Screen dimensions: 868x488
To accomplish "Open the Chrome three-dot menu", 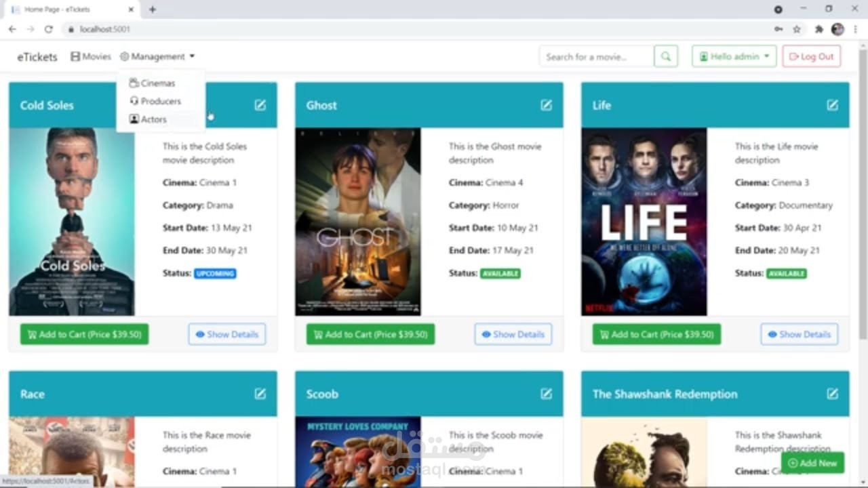I will point(856,29).
